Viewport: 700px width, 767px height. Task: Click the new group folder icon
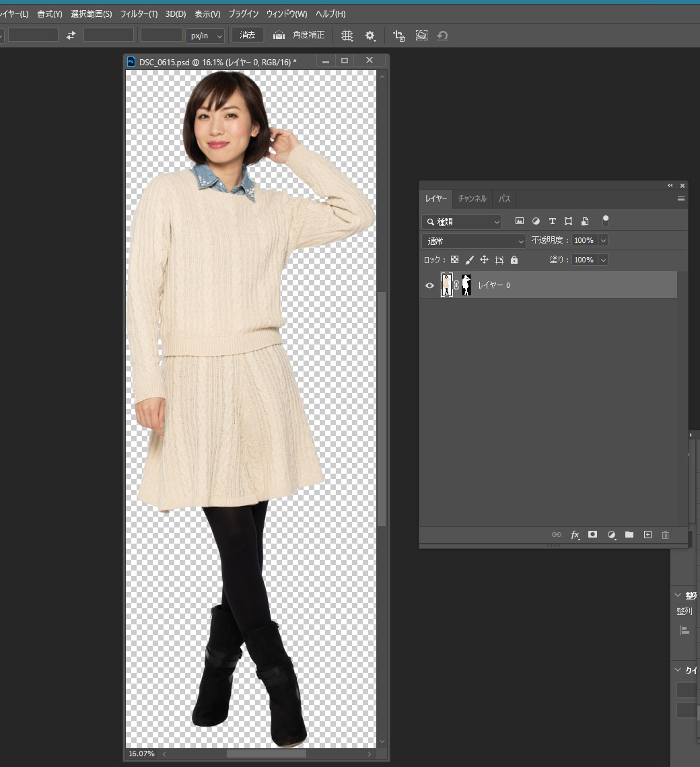click(629, 534)
